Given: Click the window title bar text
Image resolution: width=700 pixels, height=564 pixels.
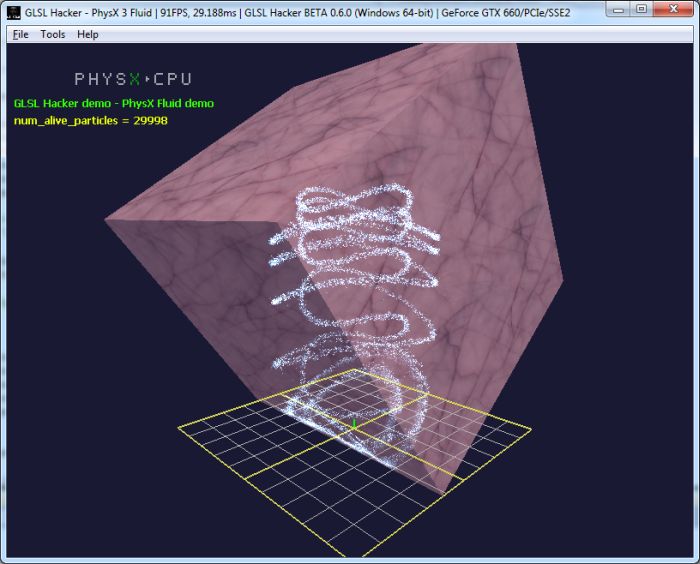Looking at the screenshot, I should tap(297, 13).
